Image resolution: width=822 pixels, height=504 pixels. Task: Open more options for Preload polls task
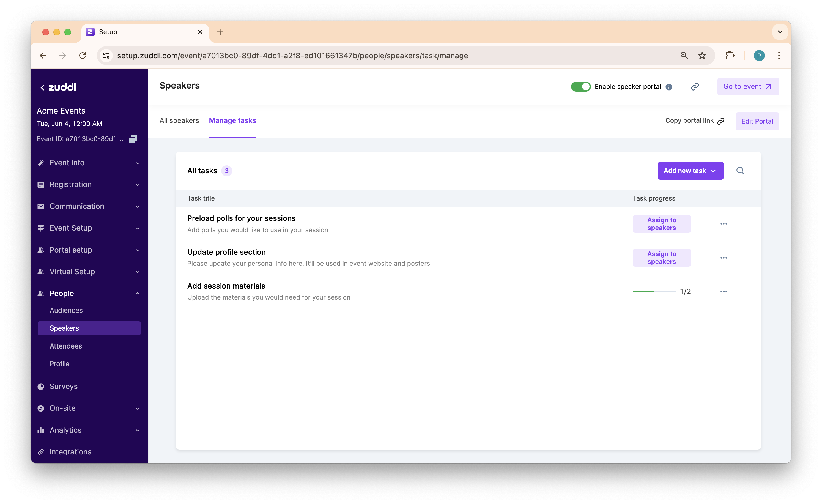pyautogui.click(x=723, y=224)
